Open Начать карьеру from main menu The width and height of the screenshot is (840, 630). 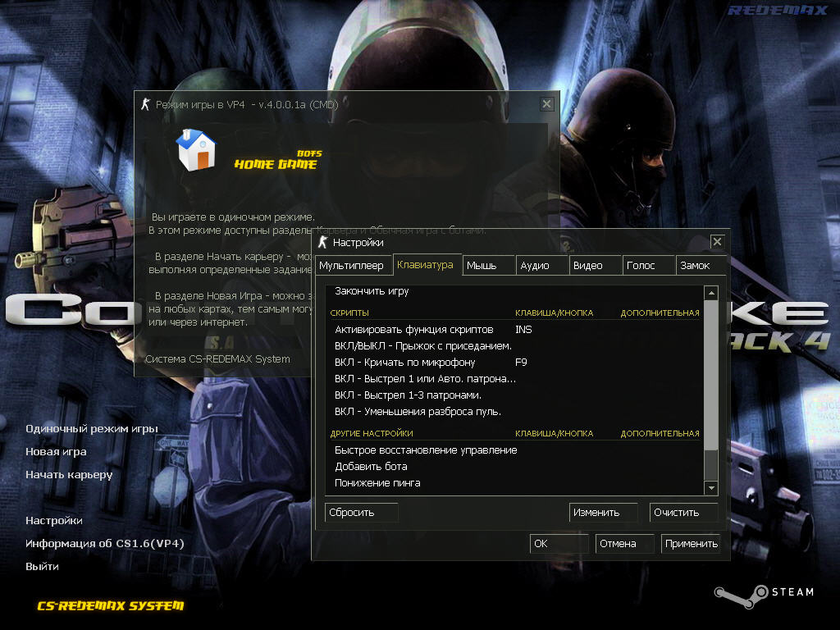click(x=69, y=475)
